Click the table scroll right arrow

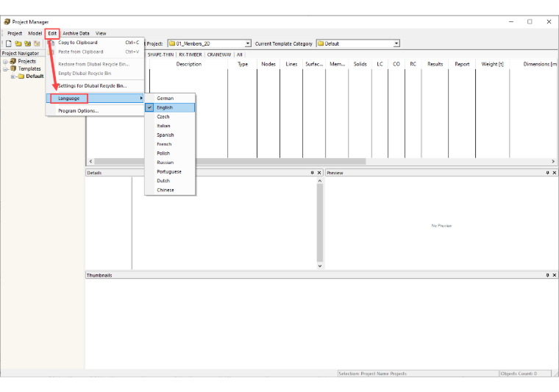[553, 161]
